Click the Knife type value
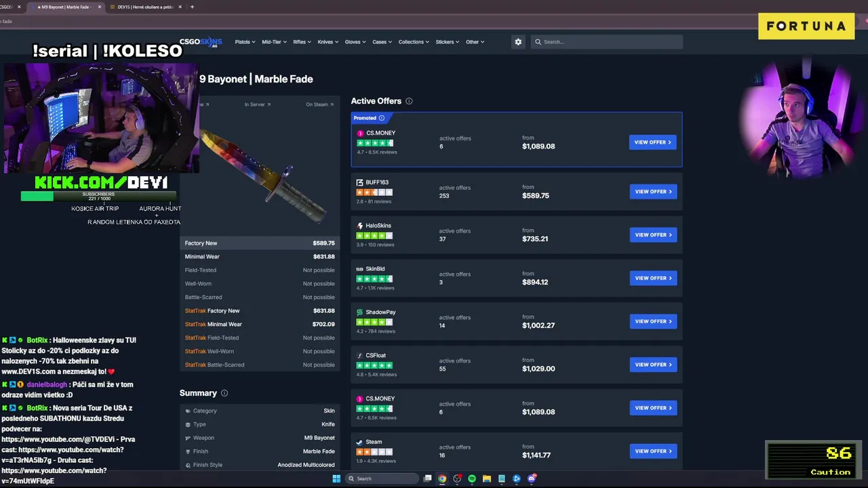The image size is (868, 488). click(x=328, y=424)
